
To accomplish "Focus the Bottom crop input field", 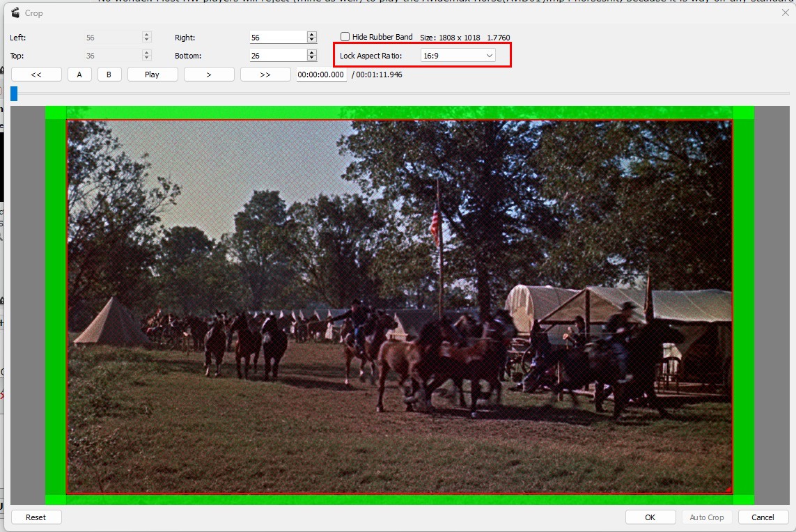I will click(278, 55).
